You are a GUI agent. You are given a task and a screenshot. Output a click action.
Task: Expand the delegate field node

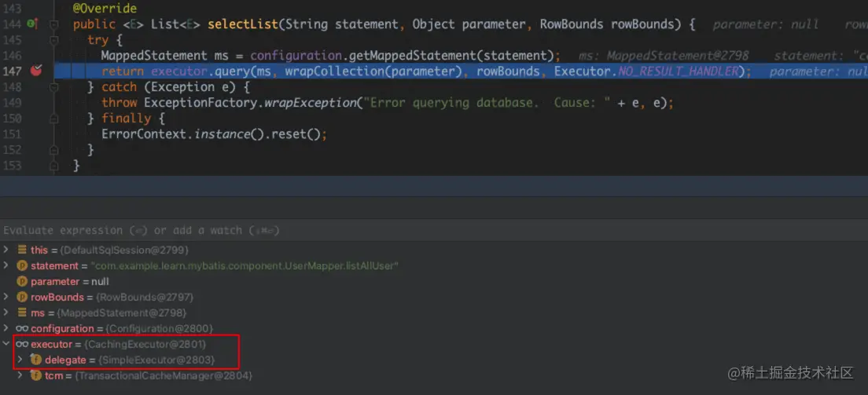point(20,360)
